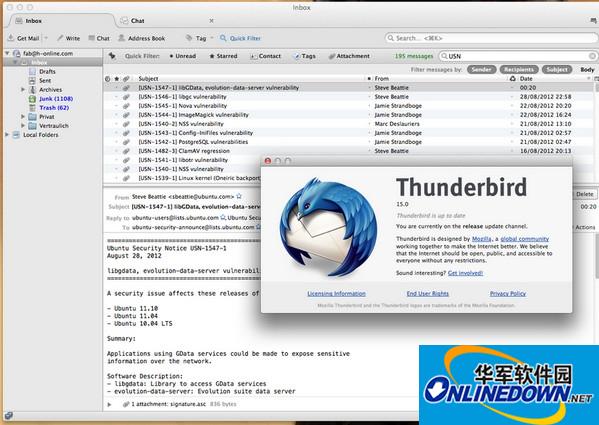Image resolution: width=599 pixels, height=425 pixels.
Task: Toggle the Tags quick filter
Action: point(304,56)
